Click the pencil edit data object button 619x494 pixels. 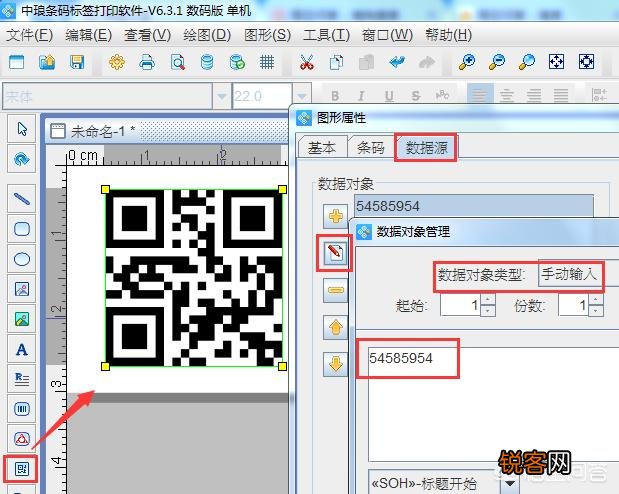pos(335,253)
